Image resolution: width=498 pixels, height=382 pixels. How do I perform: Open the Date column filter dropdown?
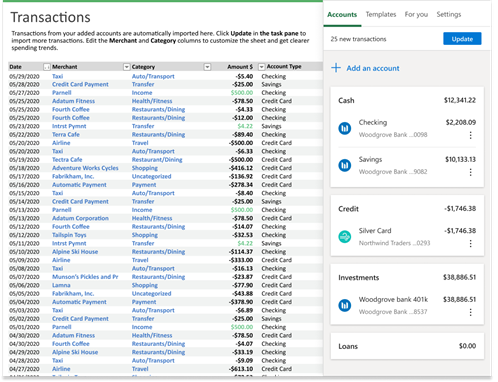pos(47,67)
